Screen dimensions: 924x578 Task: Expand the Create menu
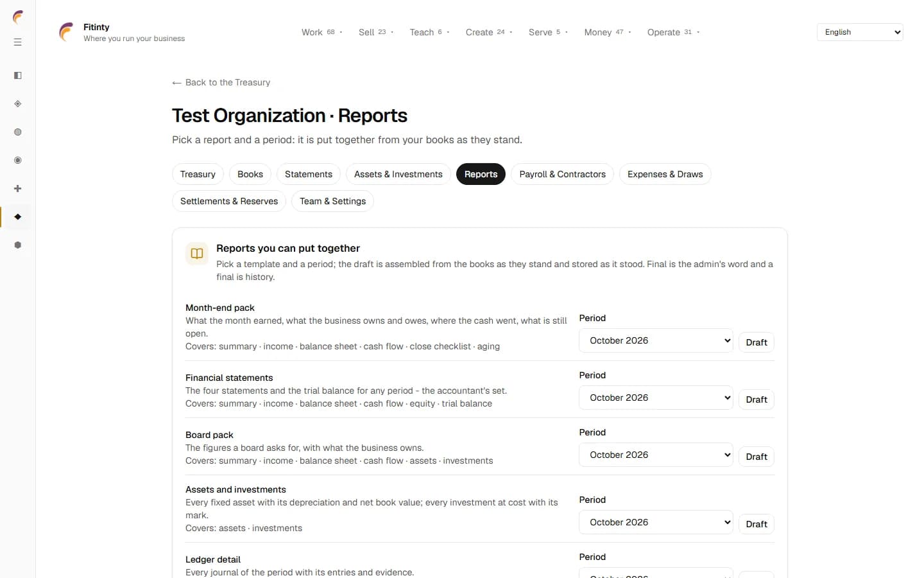coord(489,32)
